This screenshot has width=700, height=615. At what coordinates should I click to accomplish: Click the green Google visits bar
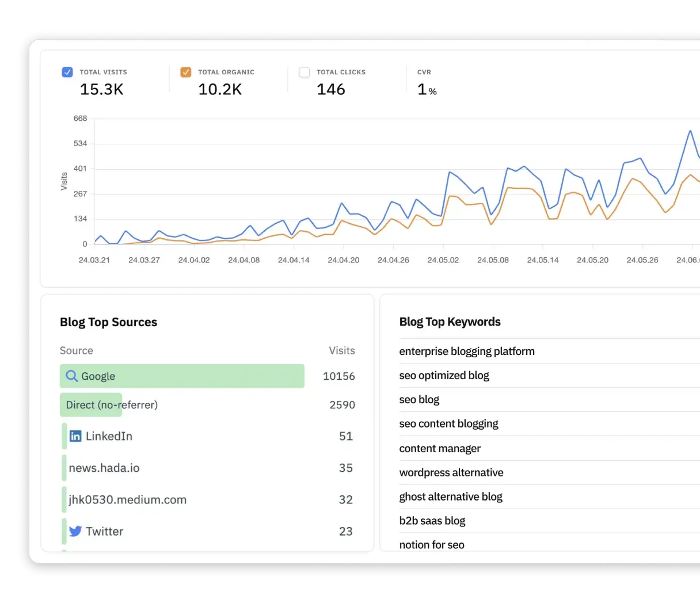point(182,376)
